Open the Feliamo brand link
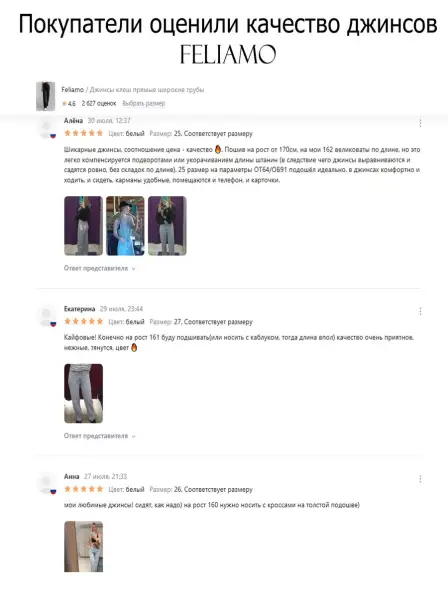448x597 pixels. coord(72,89)
